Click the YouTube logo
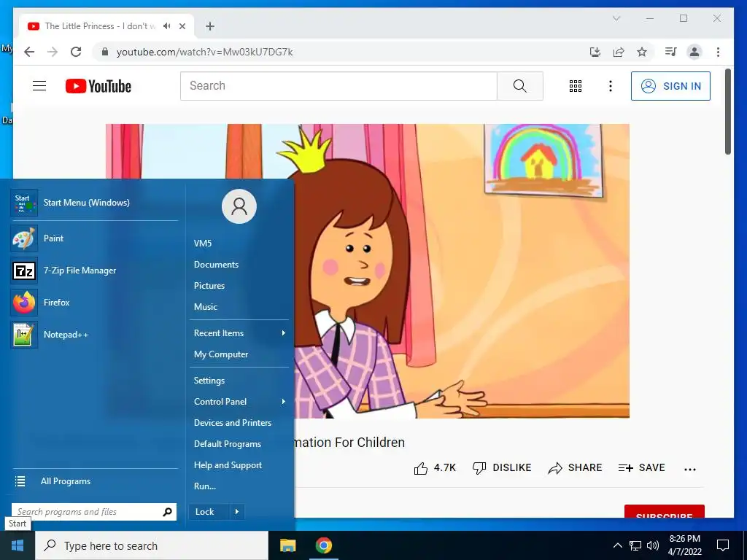This screenshot has width=747, height=560. 98,86
